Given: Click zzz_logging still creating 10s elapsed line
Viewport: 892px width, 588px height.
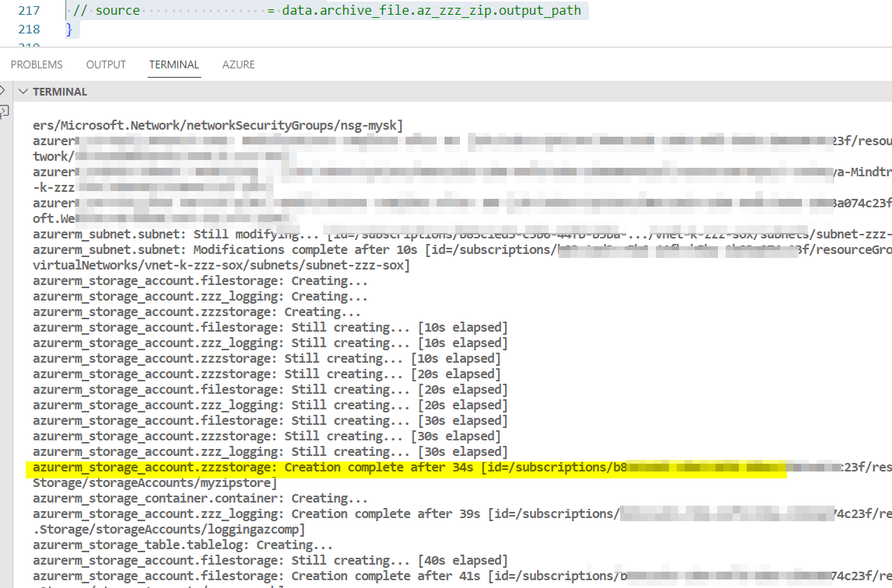Looking at the screenshot, I should [270, 343].
